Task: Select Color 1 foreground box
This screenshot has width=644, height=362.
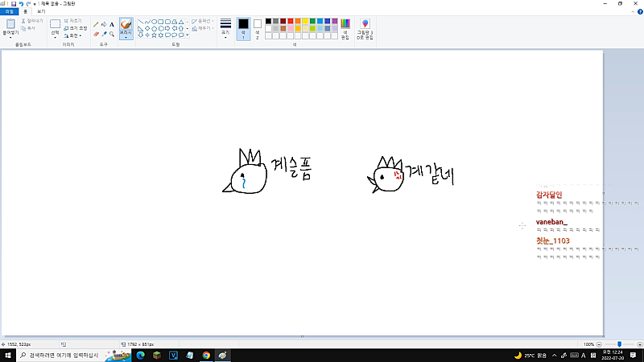Action: point(243,27)
